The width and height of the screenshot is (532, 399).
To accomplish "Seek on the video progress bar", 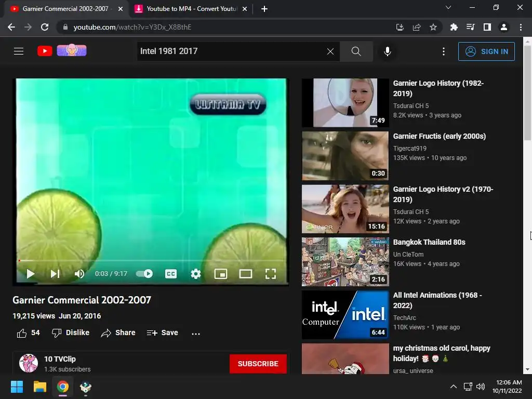I will click(151, 261).
